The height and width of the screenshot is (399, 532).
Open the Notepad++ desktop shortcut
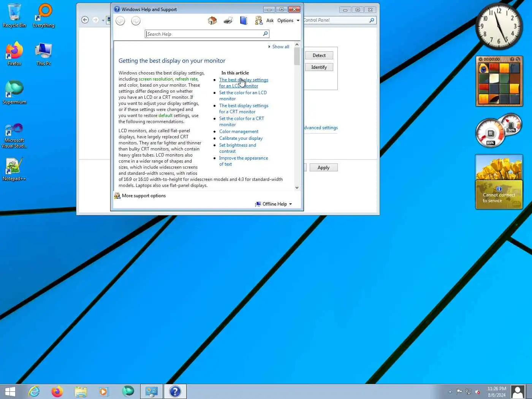(x=14, y=169)
